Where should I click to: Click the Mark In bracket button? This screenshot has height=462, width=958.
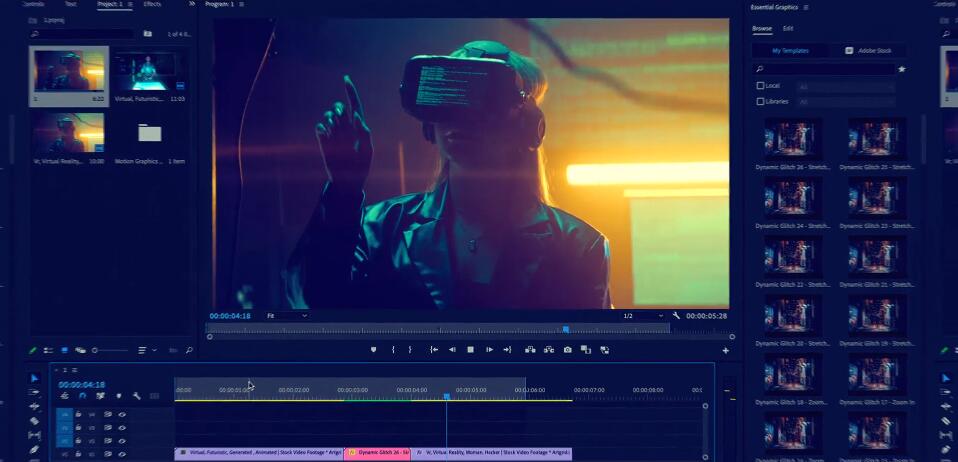393,349
